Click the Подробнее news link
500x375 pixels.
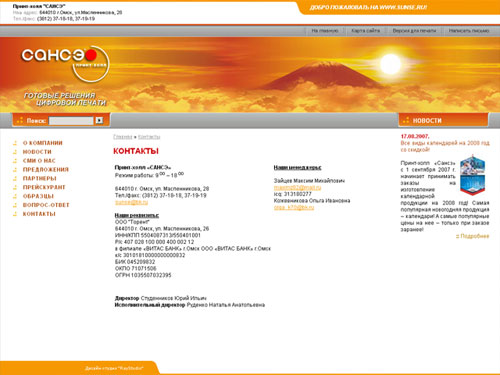click(473, 236)
